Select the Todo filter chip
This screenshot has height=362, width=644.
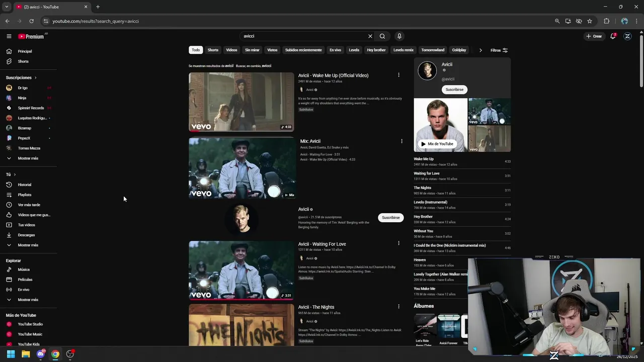pyautogui.click(x=196, y=50)
